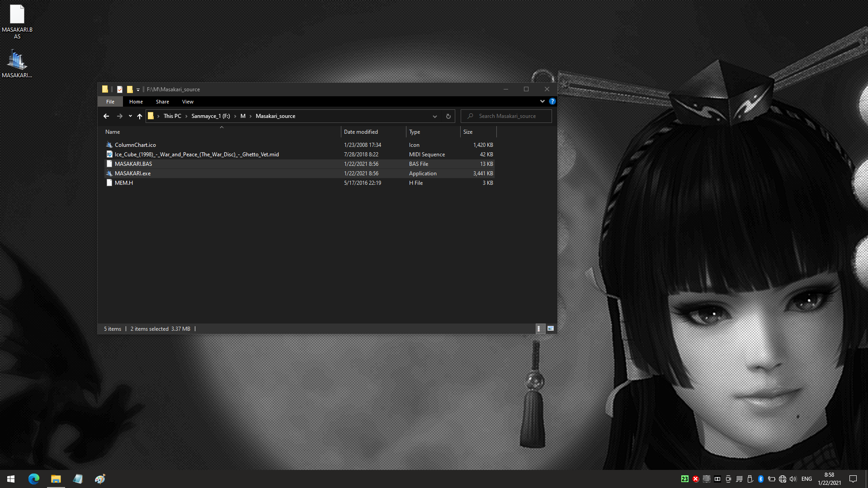Expand the ribbon with the chevron
This screenshot has height=488, width=868.
point(542,101)
